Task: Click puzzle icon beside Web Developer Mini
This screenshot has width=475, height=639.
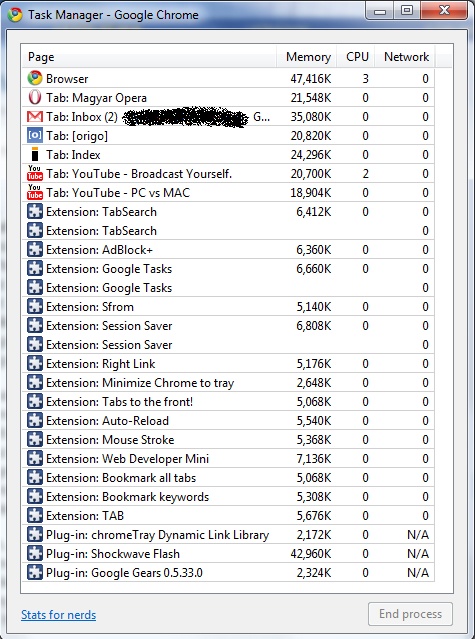Action: 35,458
